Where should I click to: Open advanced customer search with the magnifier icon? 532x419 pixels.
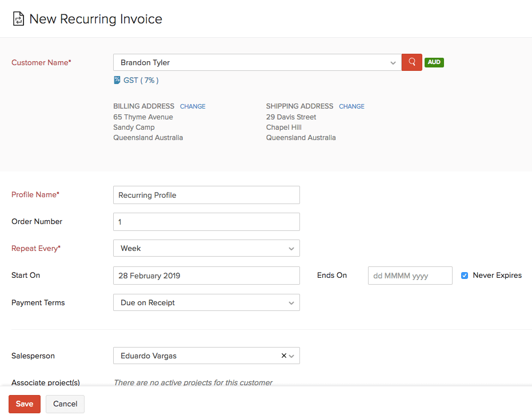[411, 63]
